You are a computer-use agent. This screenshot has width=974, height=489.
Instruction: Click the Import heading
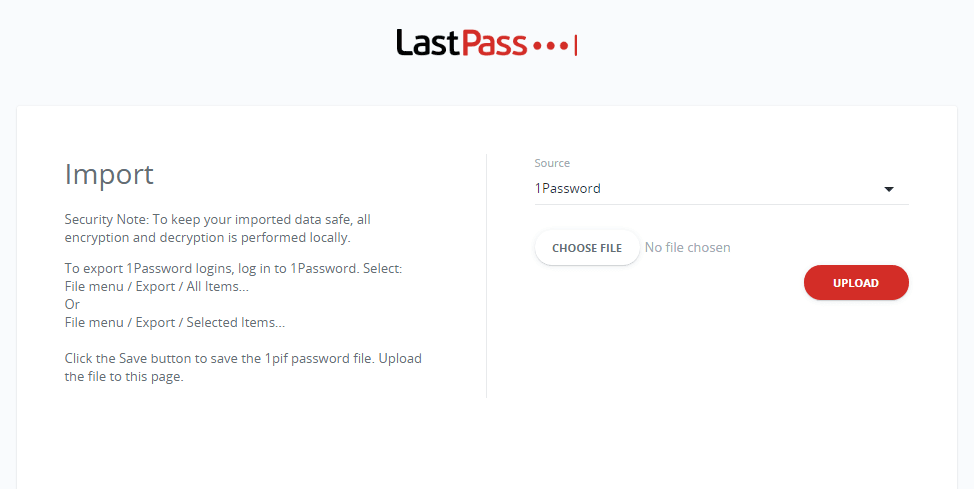(109, 175)
